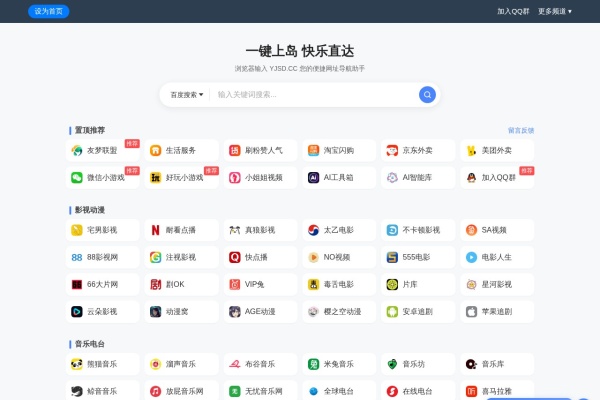
Task: Open the 动漫窝 link
Action: click(181, 312)
